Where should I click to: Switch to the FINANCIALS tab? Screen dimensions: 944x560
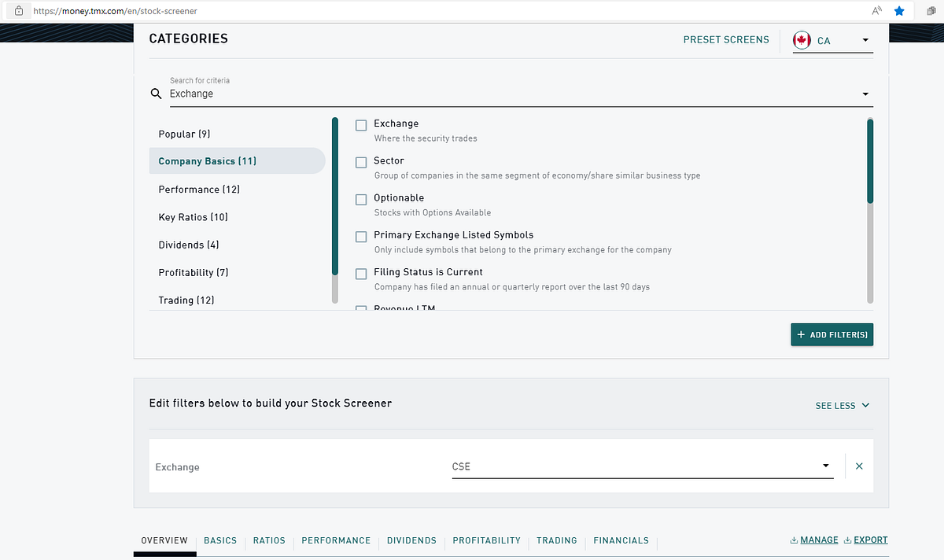point(621,540)
